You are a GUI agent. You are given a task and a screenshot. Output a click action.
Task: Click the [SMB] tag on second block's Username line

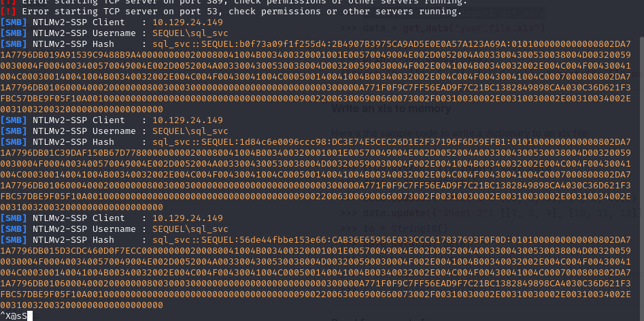[14, 131]
